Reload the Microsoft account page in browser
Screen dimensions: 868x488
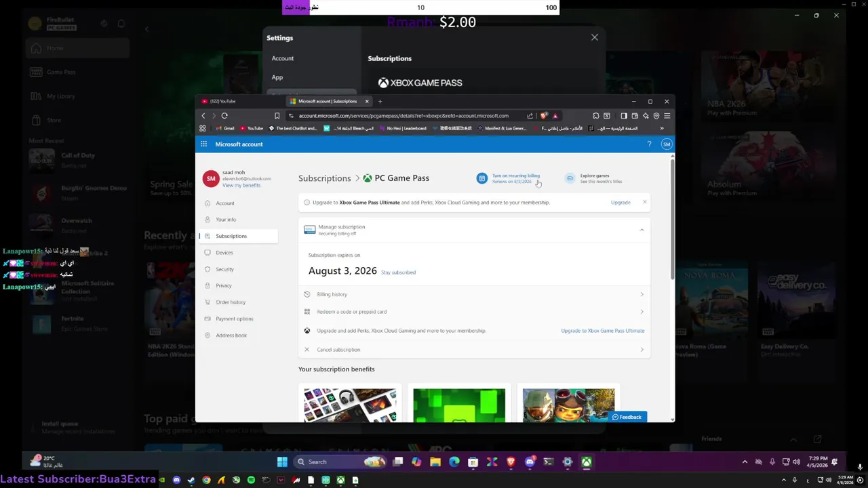click(x=224, y=116)
